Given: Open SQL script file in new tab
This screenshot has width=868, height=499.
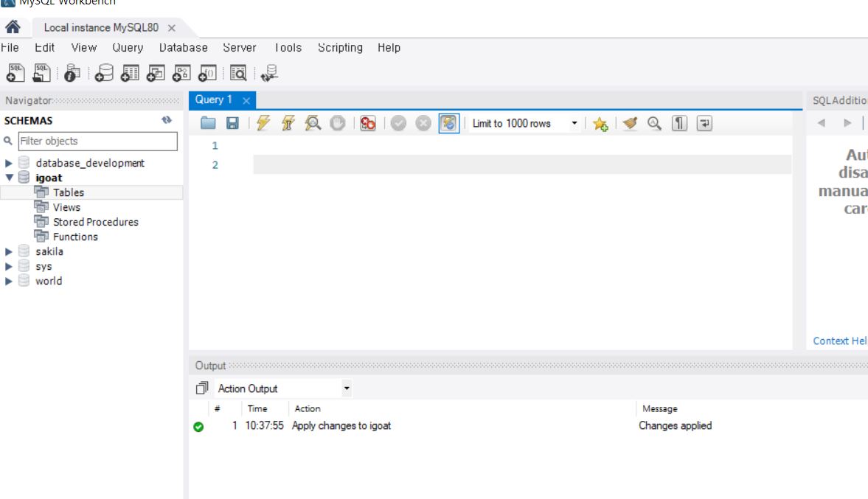Looking at the screenshot, I should coord(41,73).
